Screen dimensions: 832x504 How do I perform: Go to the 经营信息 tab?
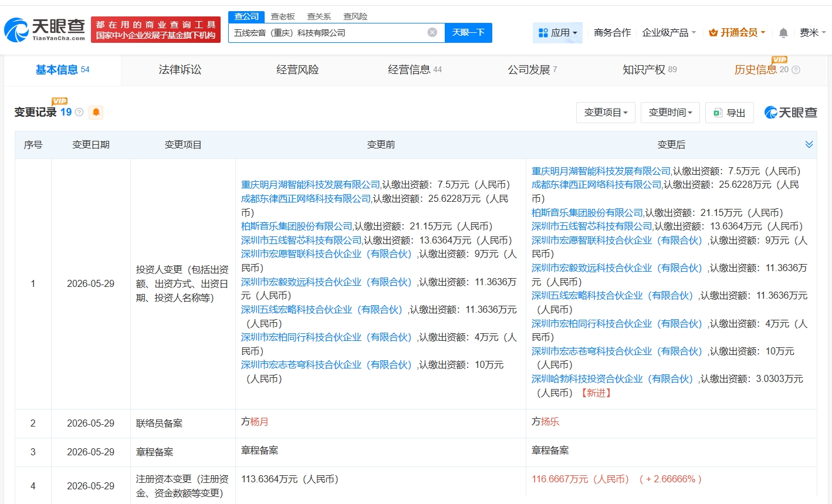click(x=415, y=70)
